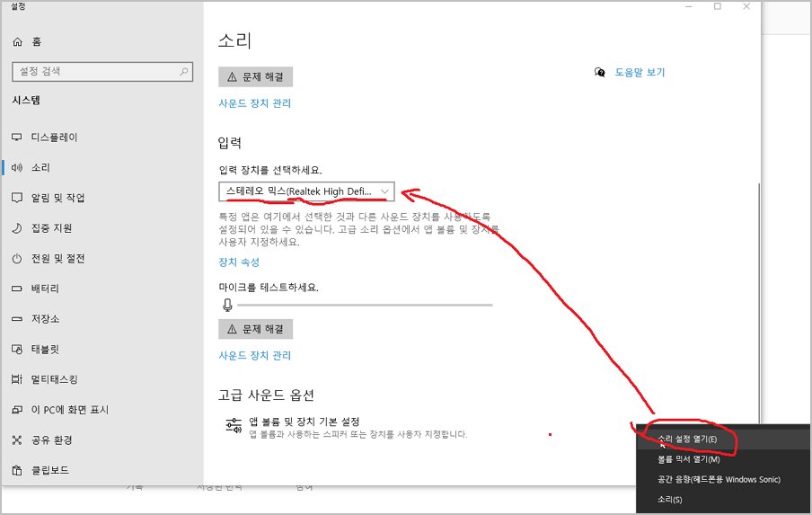Click the 시스템 category heading
Screen dimensions: 812x515
pyautogui.click(x=26, y=101)
